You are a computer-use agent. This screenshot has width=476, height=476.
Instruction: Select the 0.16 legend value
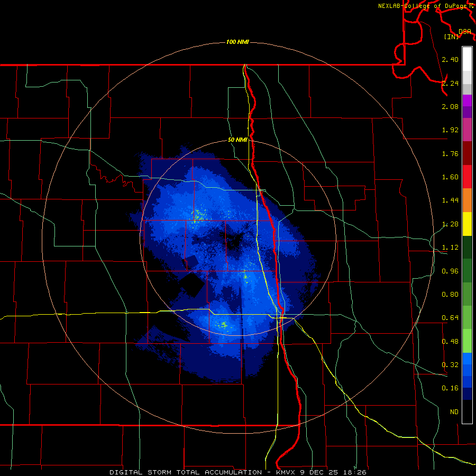(450, 388)
